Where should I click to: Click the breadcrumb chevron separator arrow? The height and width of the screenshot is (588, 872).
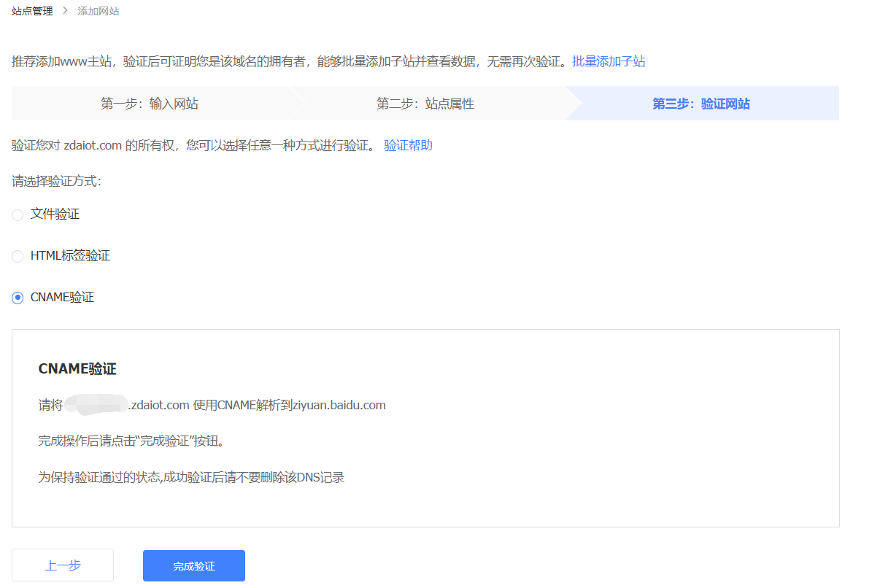coord(65,11)
